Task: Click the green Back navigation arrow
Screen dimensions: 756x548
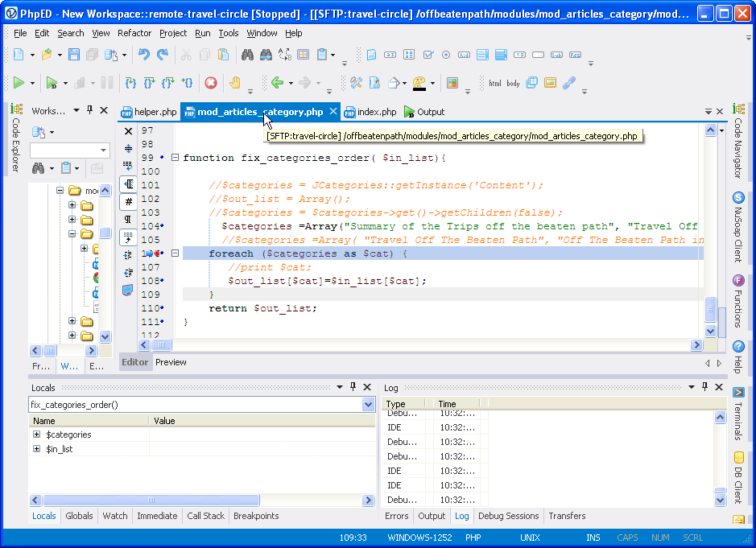Action: point(277,82)
